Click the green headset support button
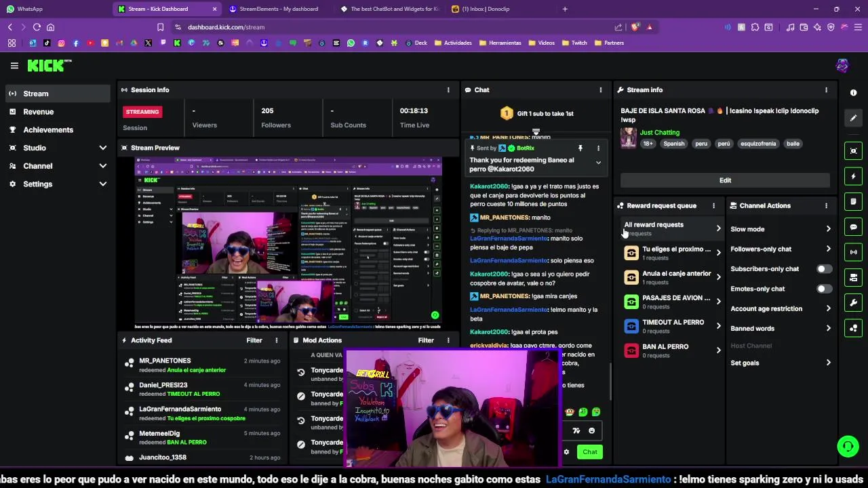The height and width of the screenshot is (488, 868). (848, 446)
